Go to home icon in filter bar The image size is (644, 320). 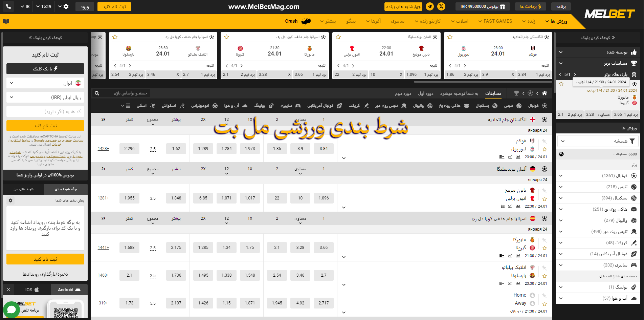click(x=545, y=93)
